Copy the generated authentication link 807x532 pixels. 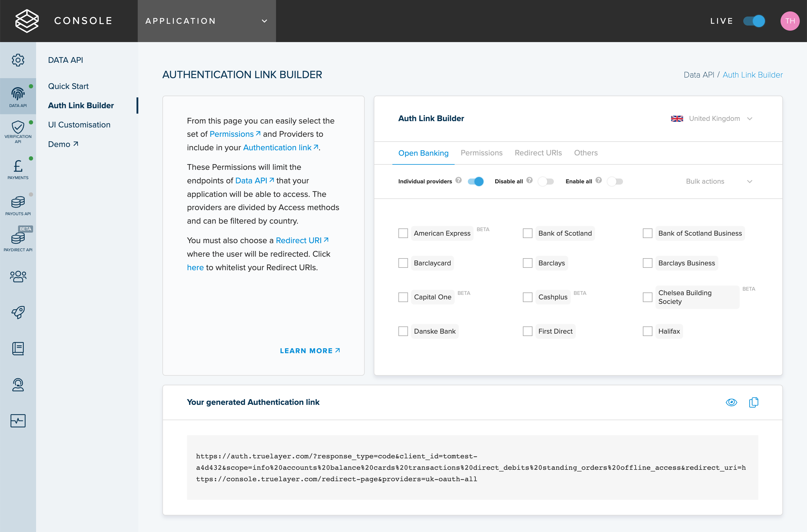pyautogui.click(x=753, y=402)
